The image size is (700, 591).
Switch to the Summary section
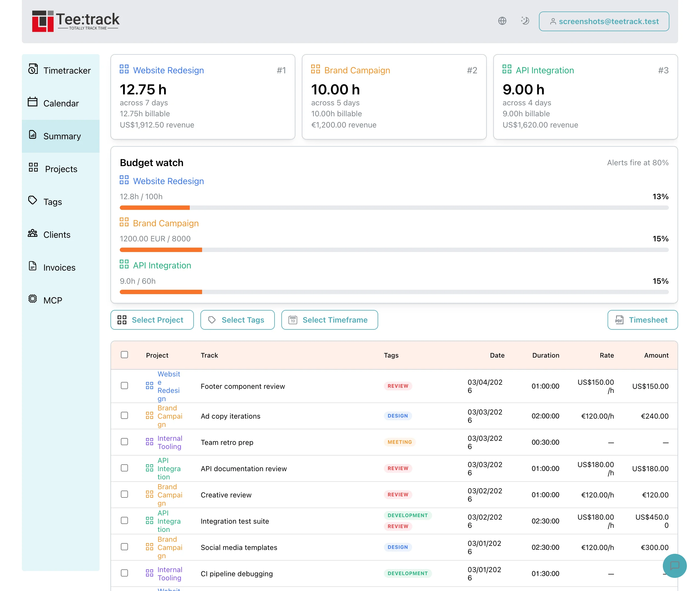[x=62, y=136]
